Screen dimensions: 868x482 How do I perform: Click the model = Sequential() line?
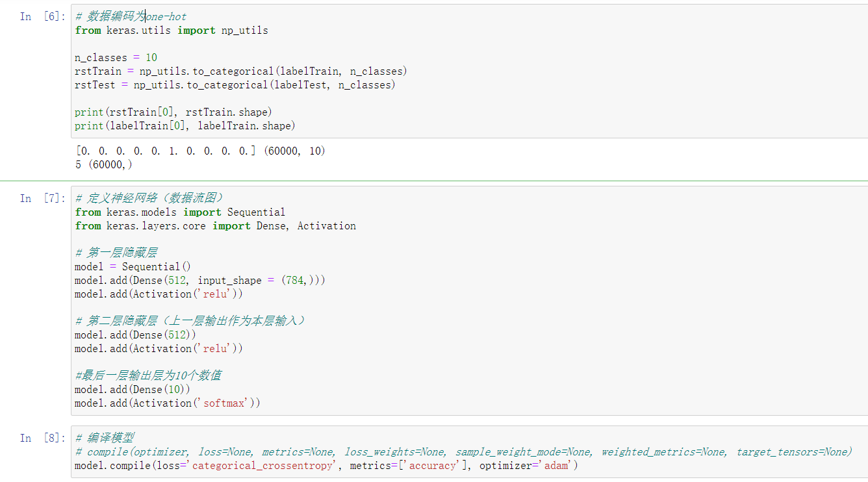133,267
